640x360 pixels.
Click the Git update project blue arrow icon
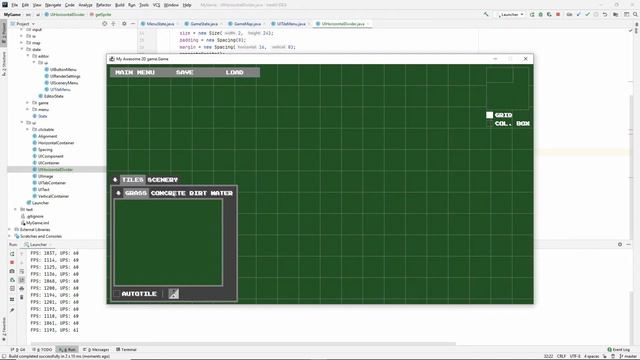[579, 14]
